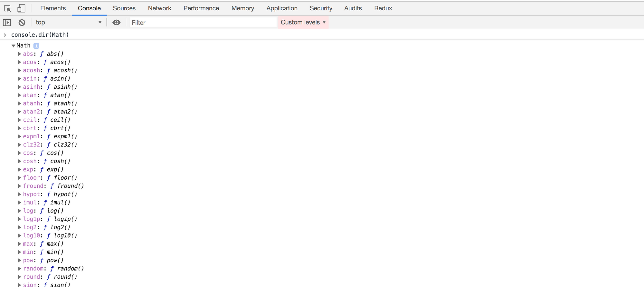
Task: Expand the ceil property
Action: (20, 120)
